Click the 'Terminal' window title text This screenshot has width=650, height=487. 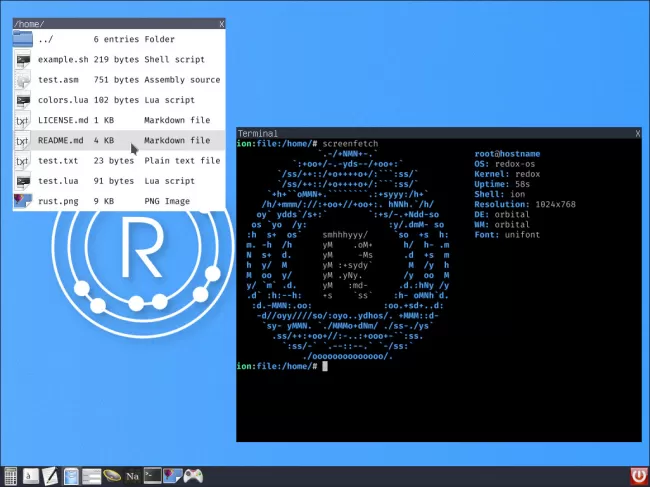pos(257,133)
